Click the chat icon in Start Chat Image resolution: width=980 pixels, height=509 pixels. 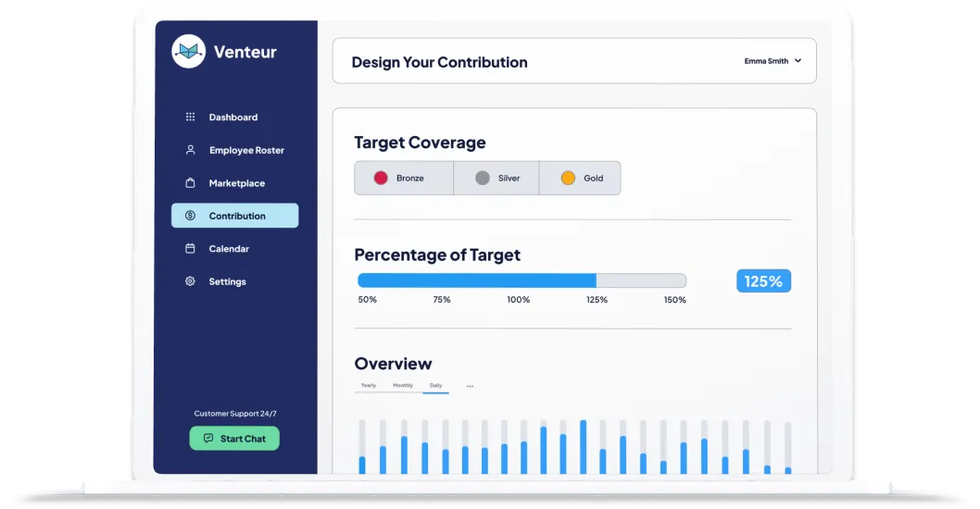click(208, 439)
